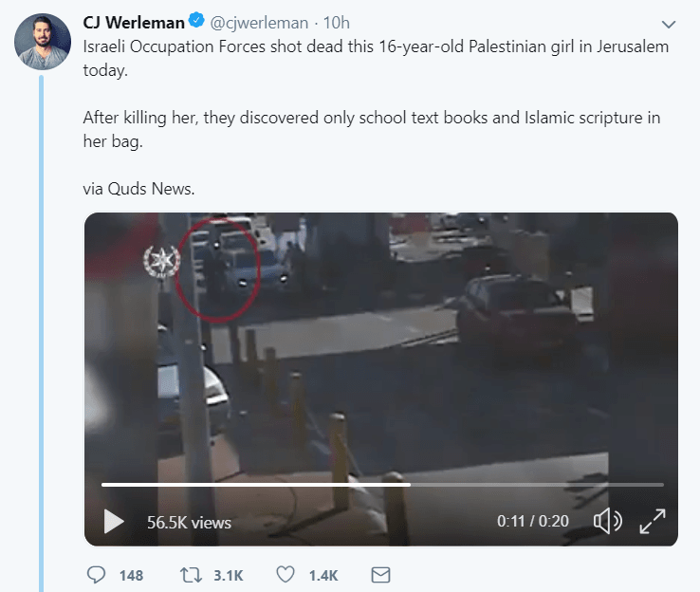Screen dimensions: 700x592
Task: Click the reply speech bubble icon
Action: 96,575
